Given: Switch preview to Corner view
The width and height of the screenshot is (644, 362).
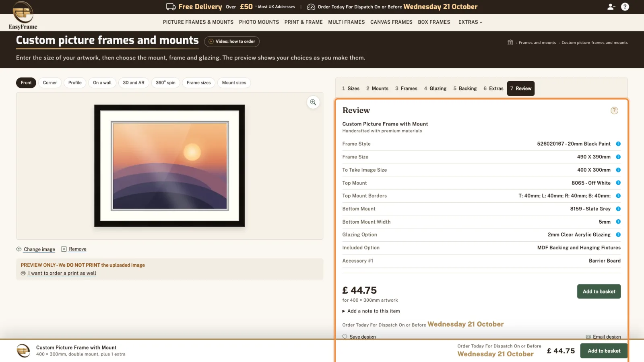Looking at the screenshot, I should point(50,83).
